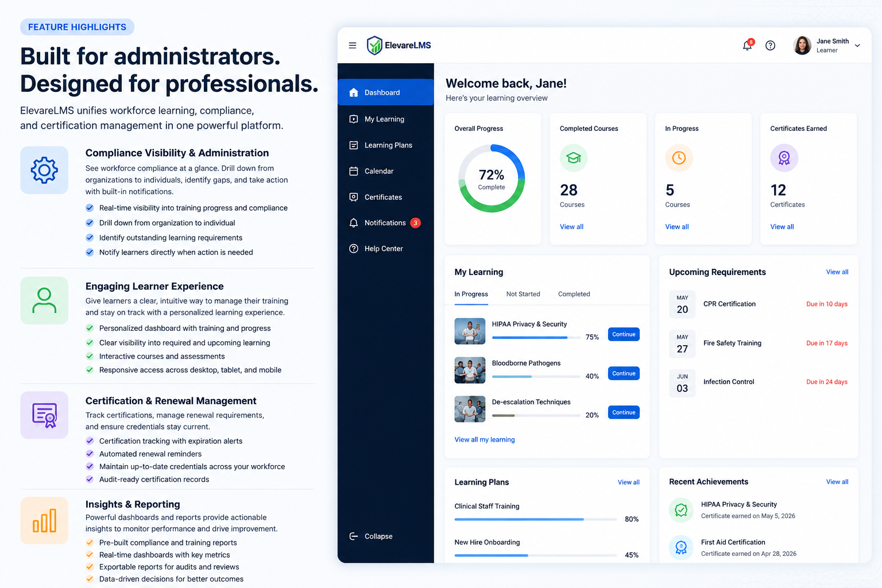Open Notifications in the sidebar
Viewport: 882px width, 588px height.
386,223
